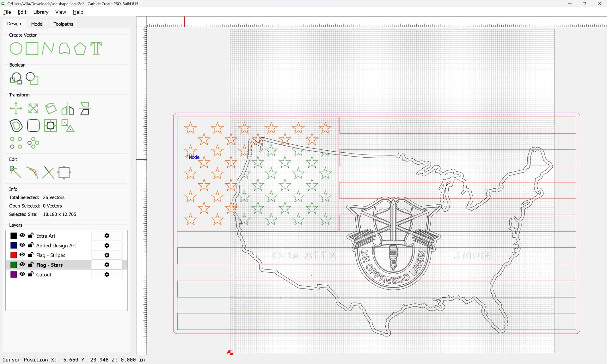This screenshot has width=607, height=364.
Task: Click the blue Node label on canvas
Action: click(194, 157)
